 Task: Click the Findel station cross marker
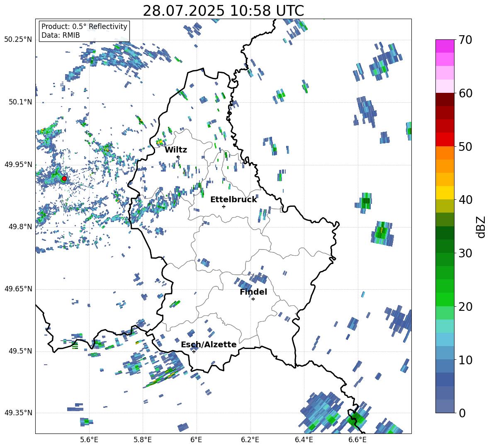pos(253,299)
